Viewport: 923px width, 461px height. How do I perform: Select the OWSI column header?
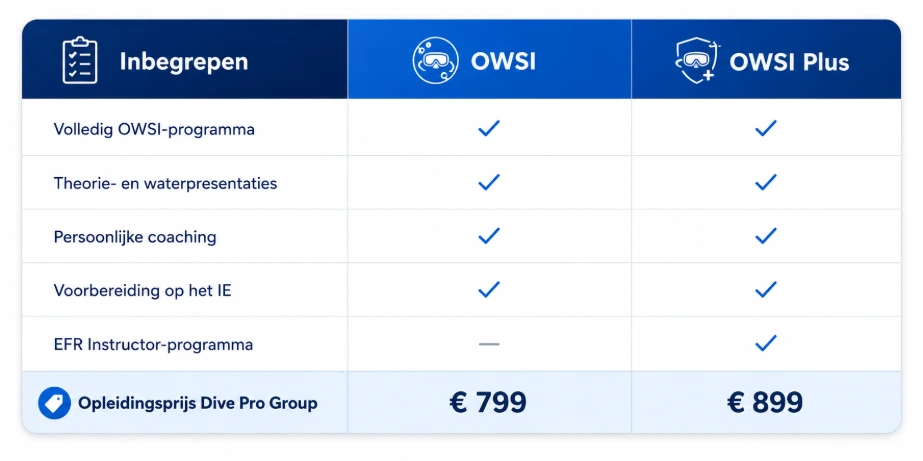(489, 59)
